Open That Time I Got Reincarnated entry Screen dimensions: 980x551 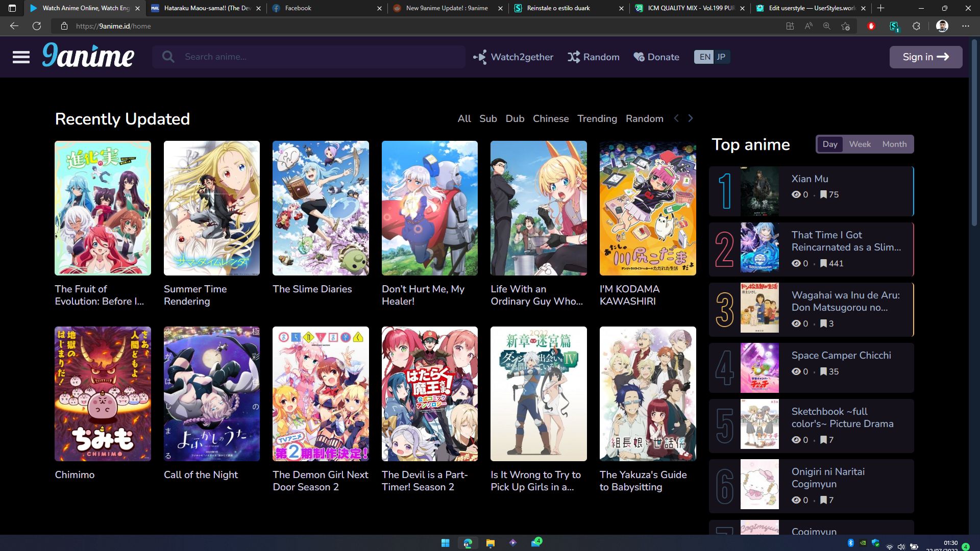811,249
